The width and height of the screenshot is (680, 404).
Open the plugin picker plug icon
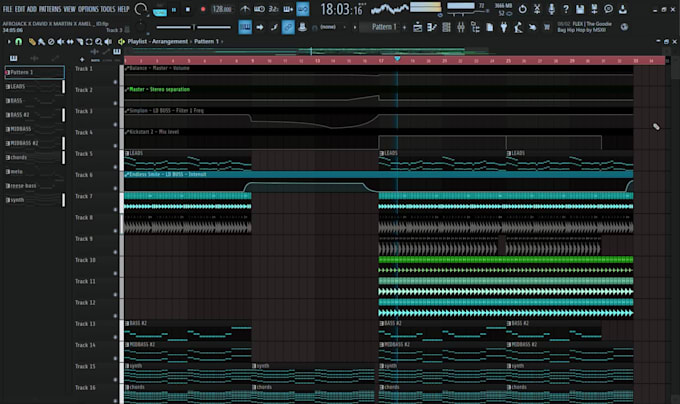tap(504, 27)
